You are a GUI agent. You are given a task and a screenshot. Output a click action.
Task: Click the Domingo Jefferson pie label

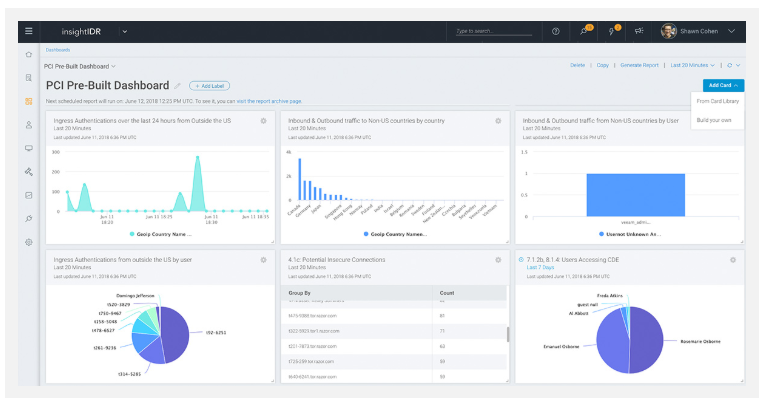click(135, 296)
